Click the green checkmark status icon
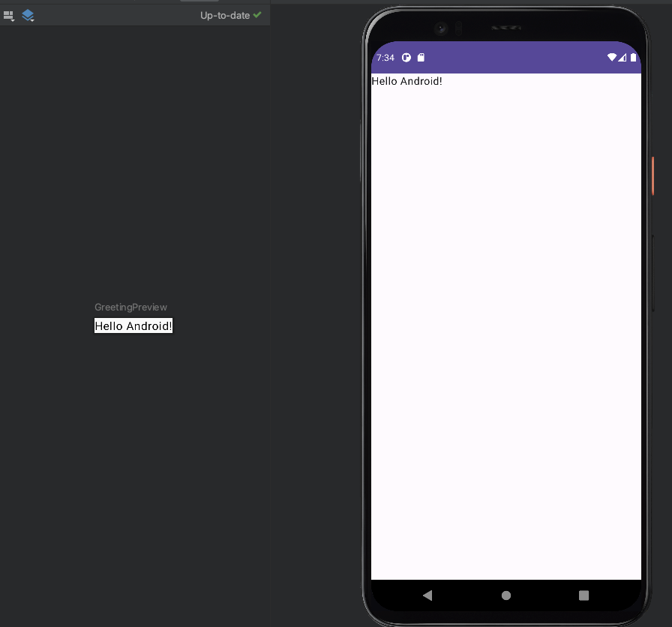This screenshot has height=627, width=672. click(x=257, y=14)
